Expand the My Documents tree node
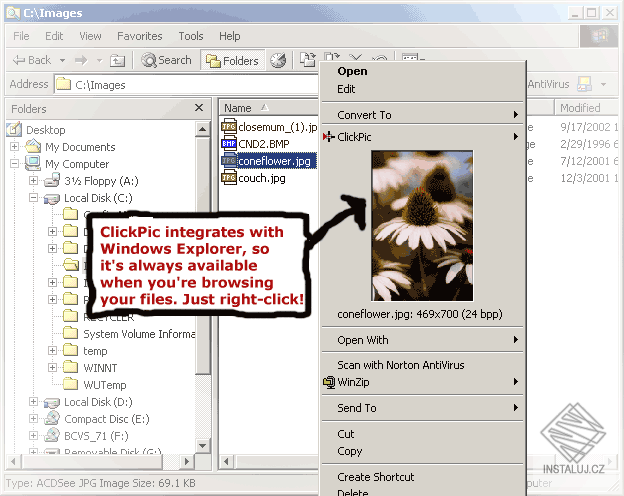Screen dimensions: 624x496 (14, 147)
